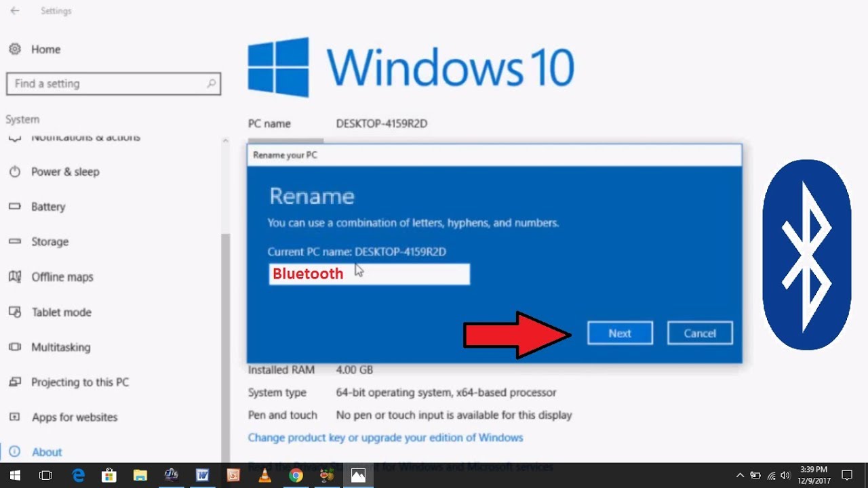
Task: Click the new PC name input field
Action: 369,274
